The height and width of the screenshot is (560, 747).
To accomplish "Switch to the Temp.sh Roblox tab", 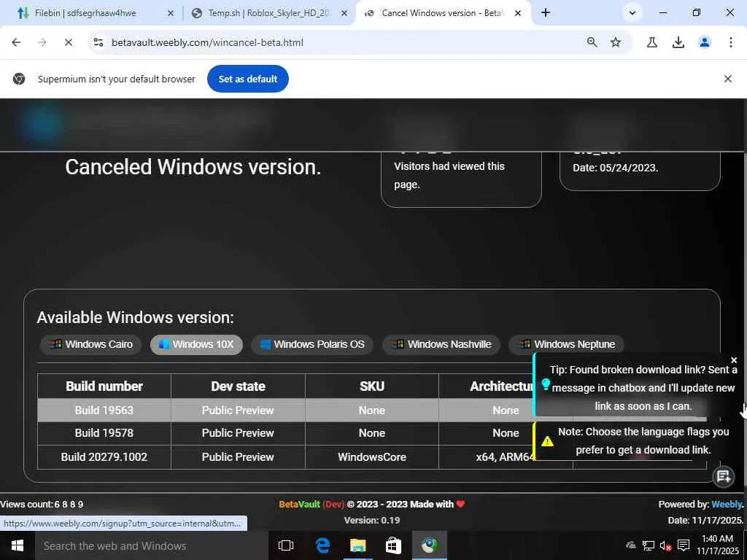I will point(269,13).
